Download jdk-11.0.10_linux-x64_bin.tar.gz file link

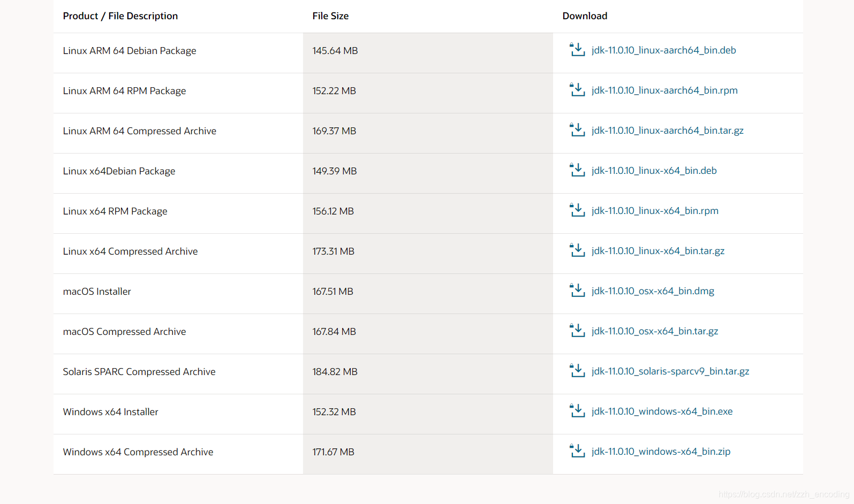(658, 251)
